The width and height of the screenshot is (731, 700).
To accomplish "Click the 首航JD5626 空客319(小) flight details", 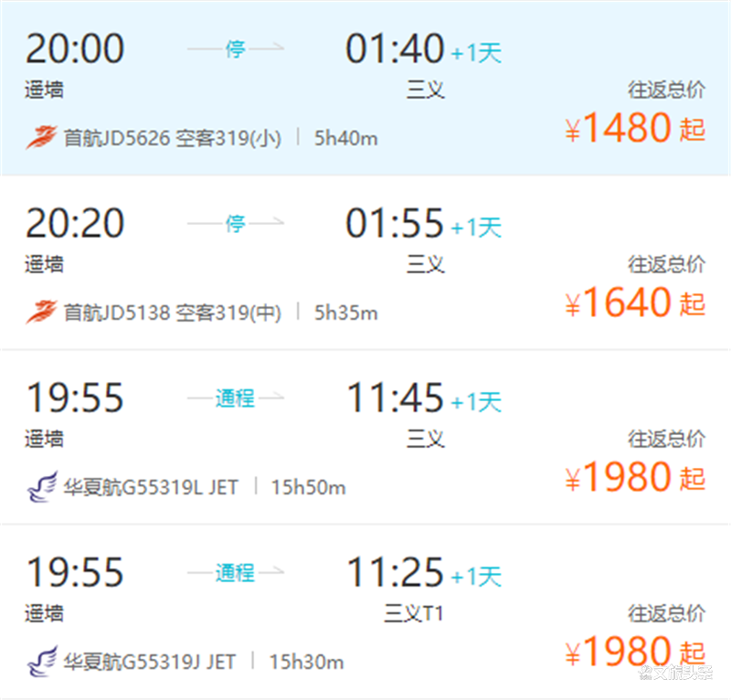I will point(172,138).
